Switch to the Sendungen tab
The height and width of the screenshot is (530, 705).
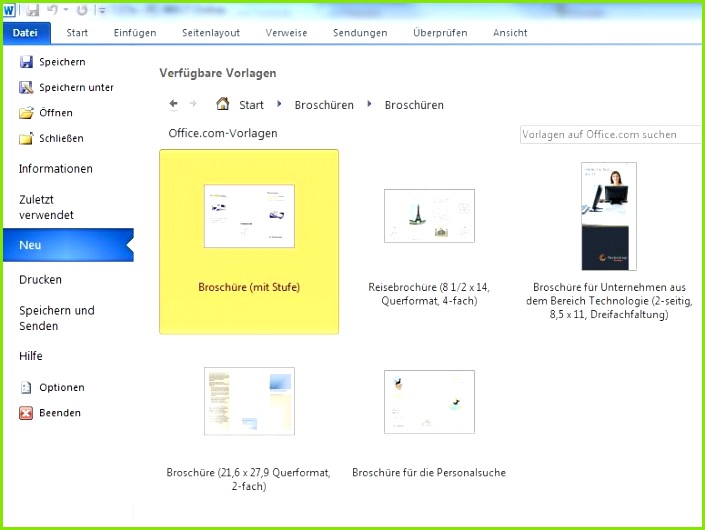360,33
